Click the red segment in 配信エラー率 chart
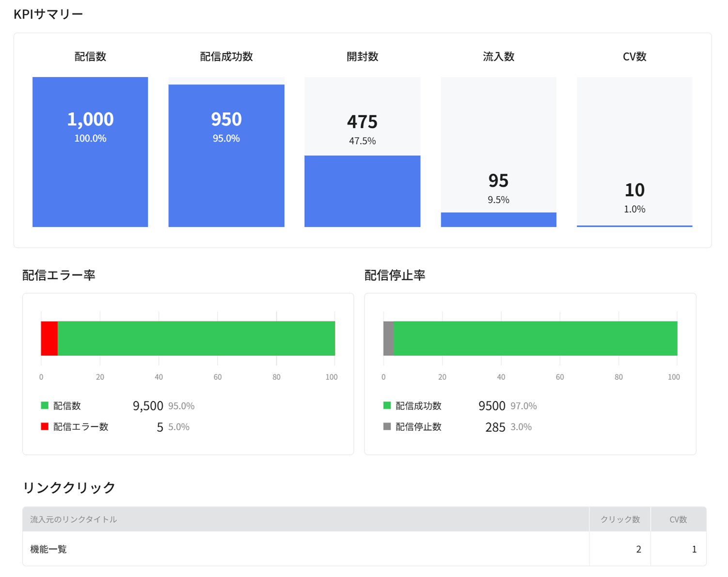This screenshot has width=728, height=577. click(x=49, y=338)
